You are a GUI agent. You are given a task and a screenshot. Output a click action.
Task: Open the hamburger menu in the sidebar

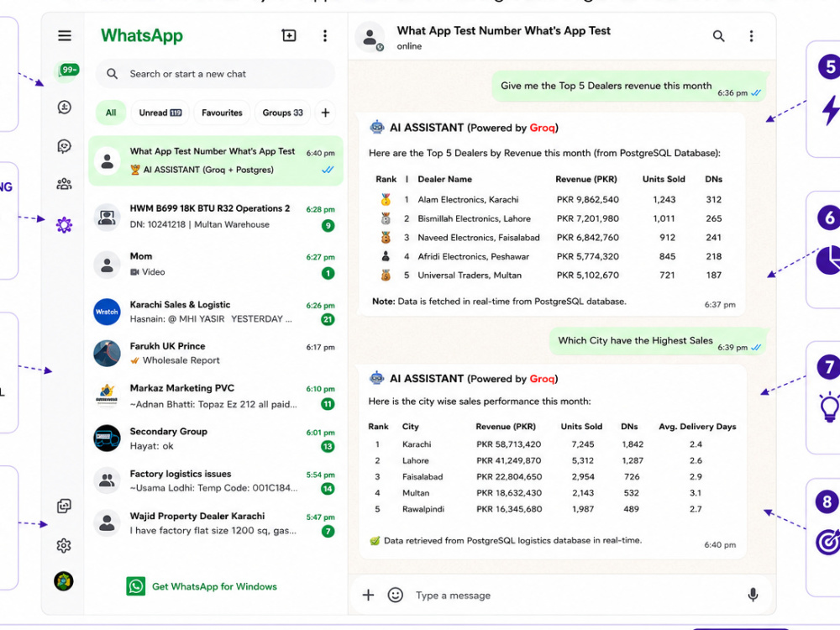click(x=65, y=36)
